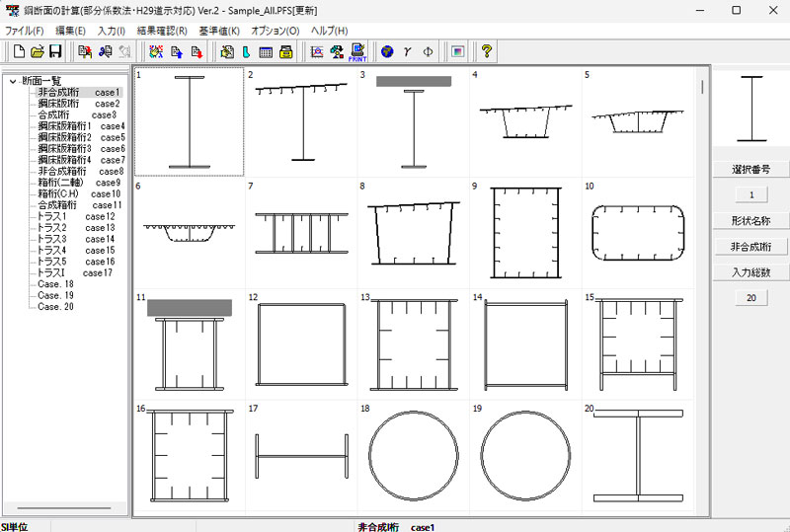This screenshot has height=532, width=790.
Task: Open the 基準値(K) menu
Action: coord(219,31)
